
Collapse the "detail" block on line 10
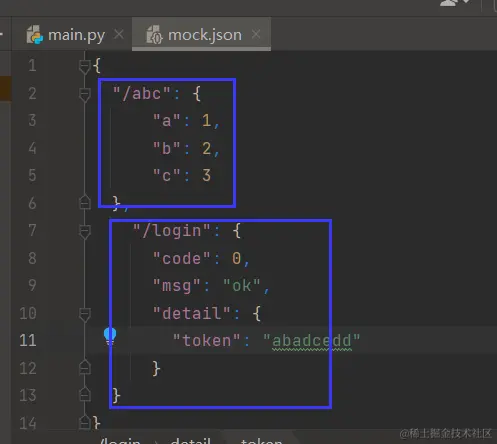(85, 314)
